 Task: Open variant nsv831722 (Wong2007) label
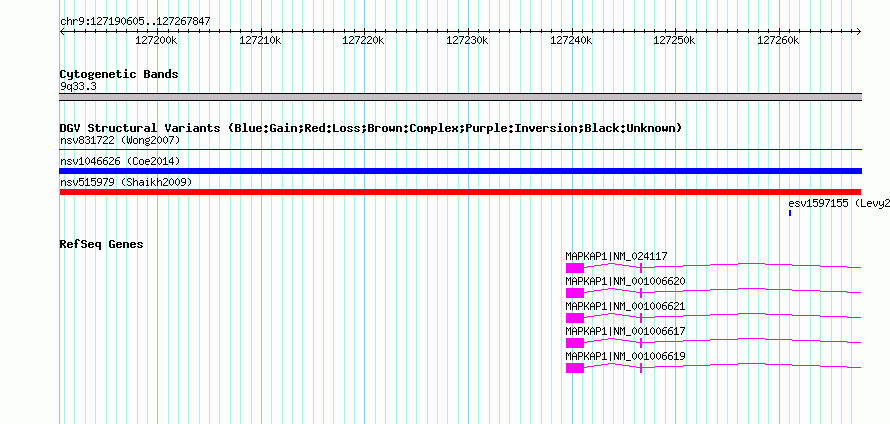(x=120, y=140)
